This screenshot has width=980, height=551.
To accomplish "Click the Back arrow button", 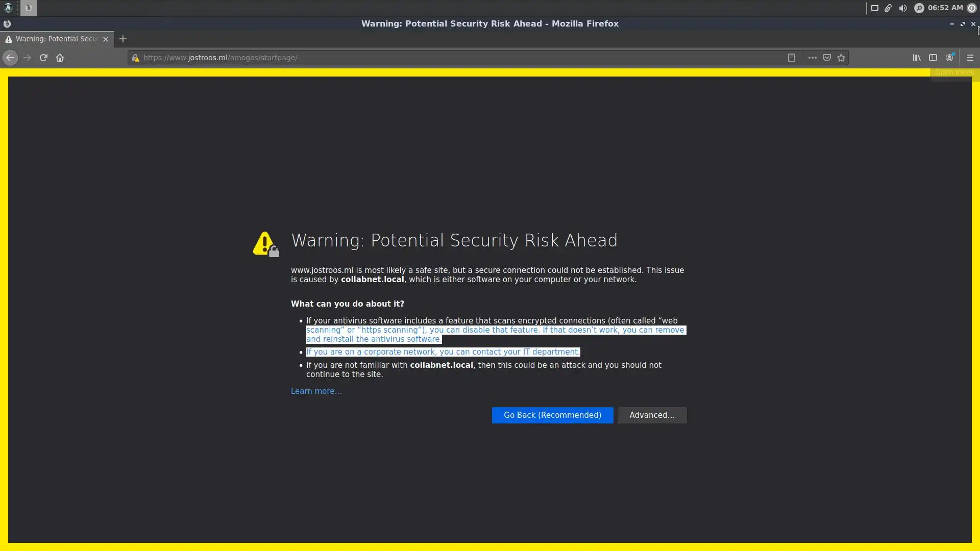I will (x=10, y=58).
